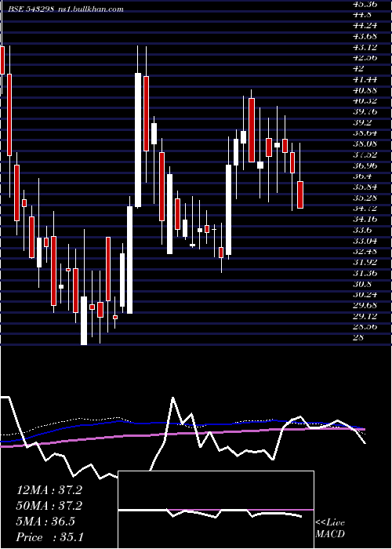Click the 30.8 price axis label
Image resolution: width=392 pixels, height=549 pixels.
(362, 284)
